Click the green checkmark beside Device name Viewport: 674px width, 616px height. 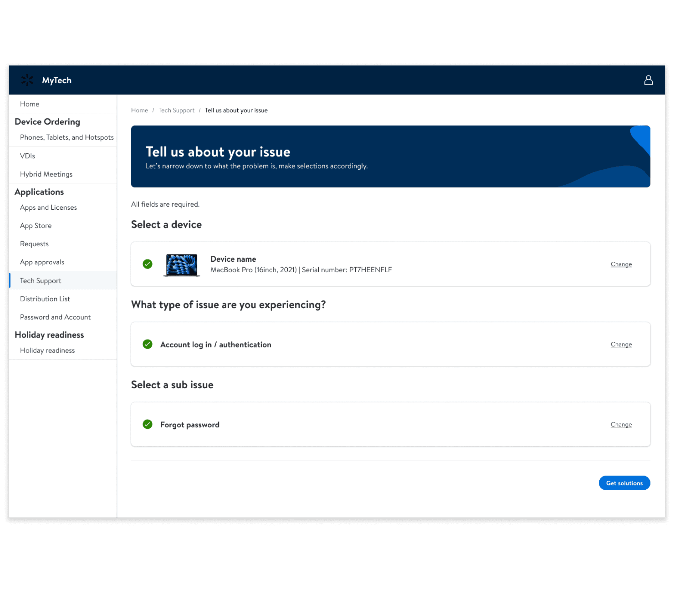[x=147, y=264]
